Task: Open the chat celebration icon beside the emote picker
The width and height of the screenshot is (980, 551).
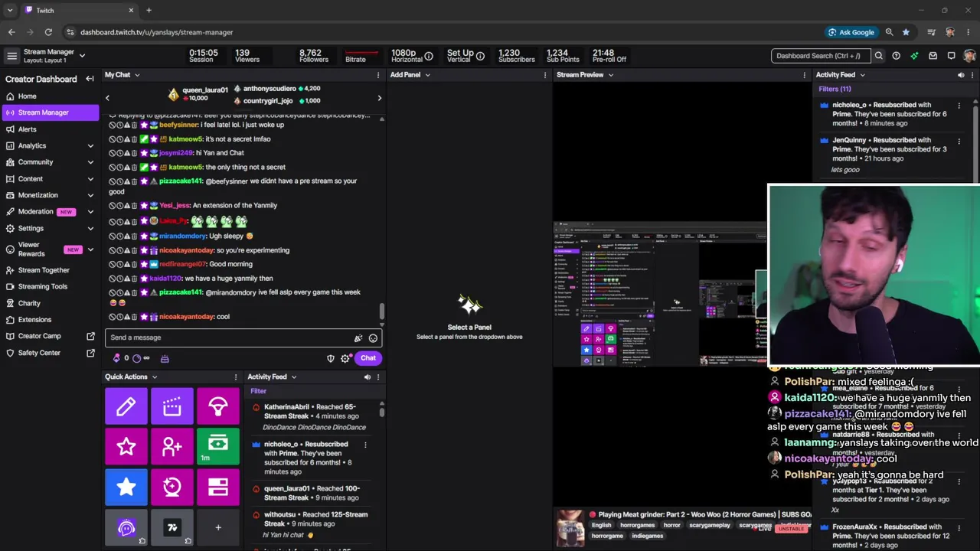Action: pyautogui.click(x=358, y=337)
